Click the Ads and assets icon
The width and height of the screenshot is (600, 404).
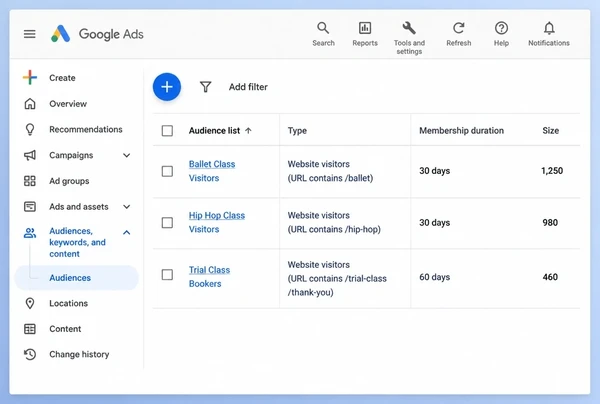[30, 207]
